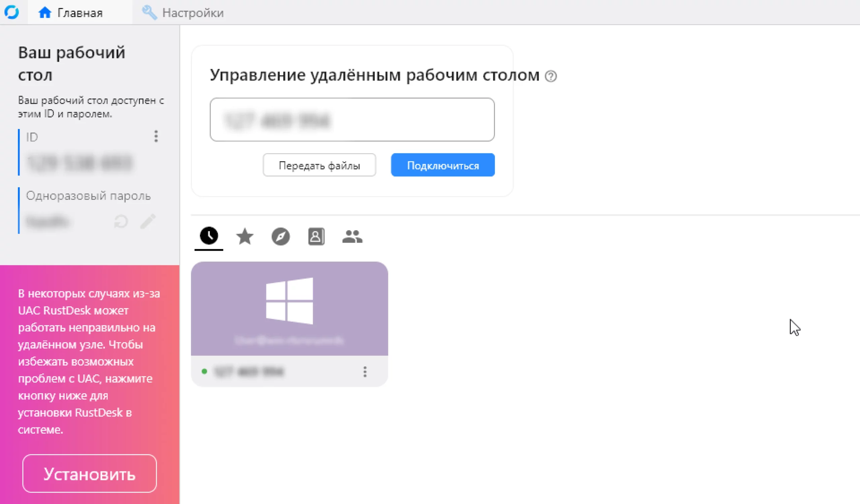Switch to the Настройки tab
Screen dimensions: 860x504
click(183, 13)
